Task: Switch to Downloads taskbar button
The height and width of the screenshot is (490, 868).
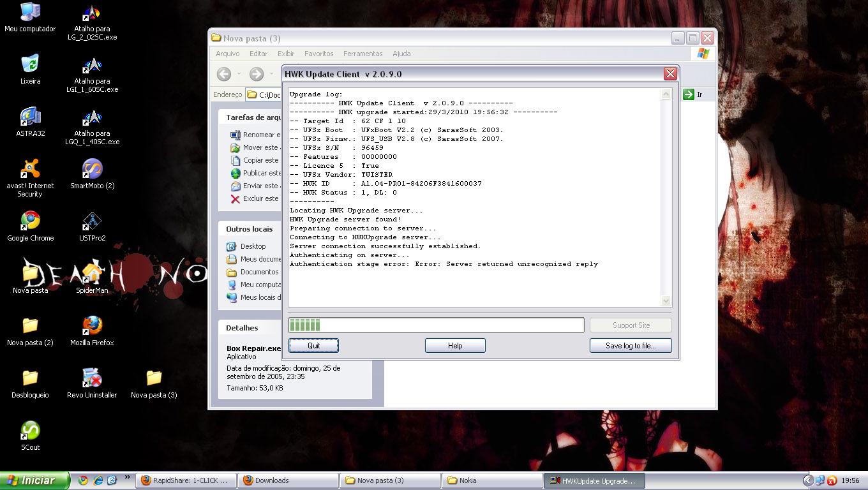Action: click(288, 480)
